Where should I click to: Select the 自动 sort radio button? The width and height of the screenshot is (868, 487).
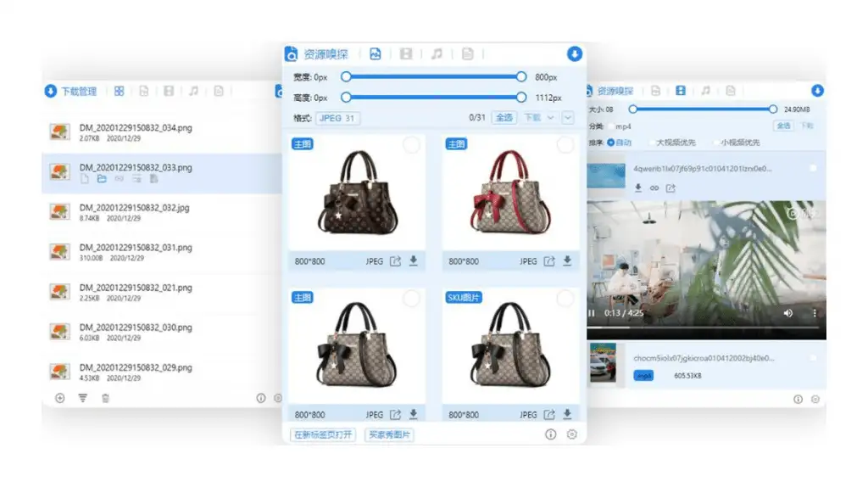[x=610, y=143]
